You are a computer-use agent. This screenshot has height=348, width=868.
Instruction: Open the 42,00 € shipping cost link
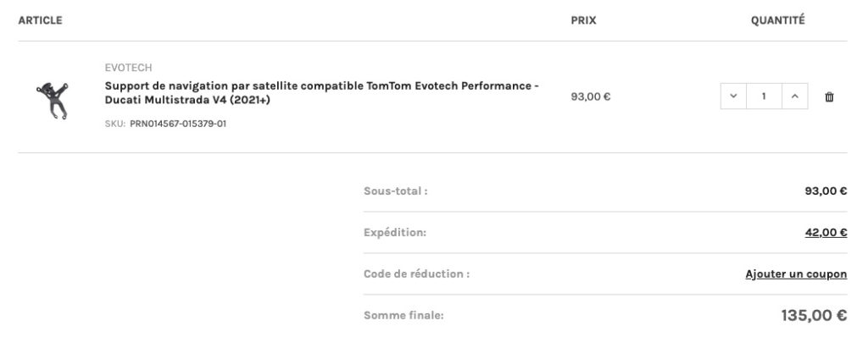click(826, 232)
